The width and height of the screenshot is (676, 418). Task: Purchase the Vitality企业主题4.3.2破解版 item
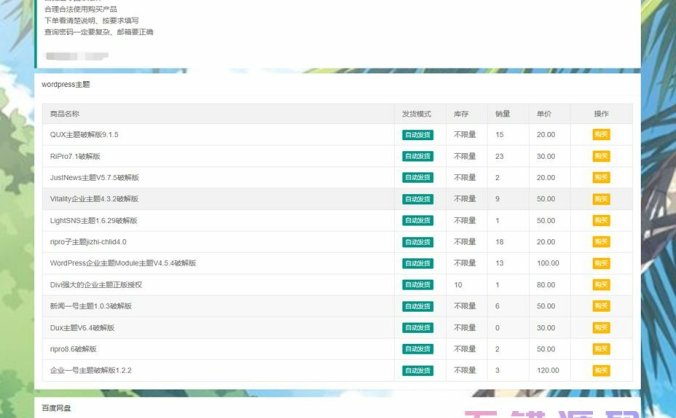tap(601, 199)
